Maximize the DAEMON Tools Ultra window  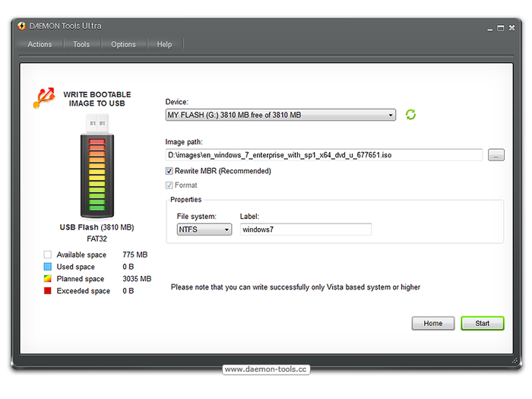[x=500, y=28]
